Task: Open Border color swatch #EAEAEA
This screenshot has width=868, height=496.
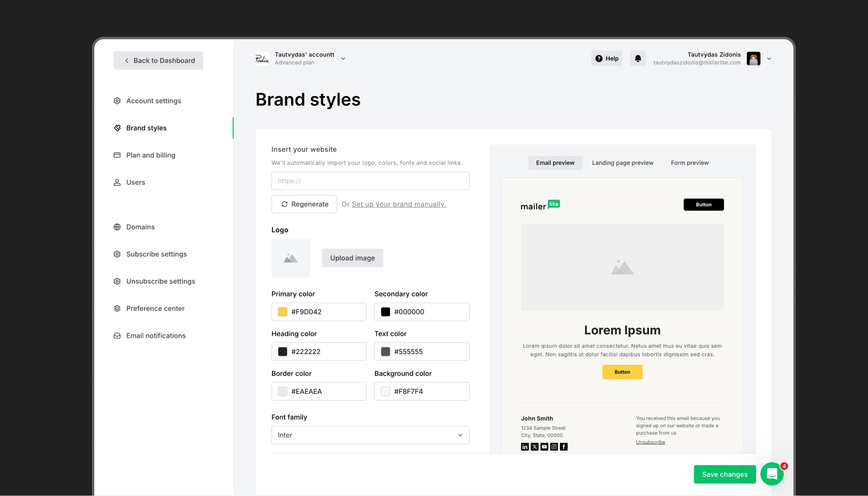Action: coord(282,392)
